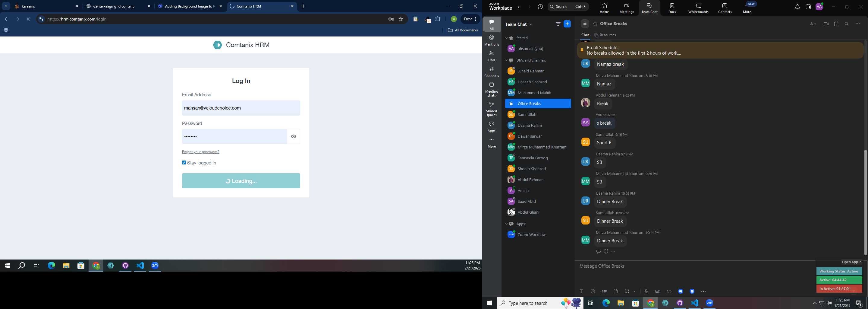Open Chrome extensions puzzle icon
This screenshot has height=309, width=868.
coord(438,19)
